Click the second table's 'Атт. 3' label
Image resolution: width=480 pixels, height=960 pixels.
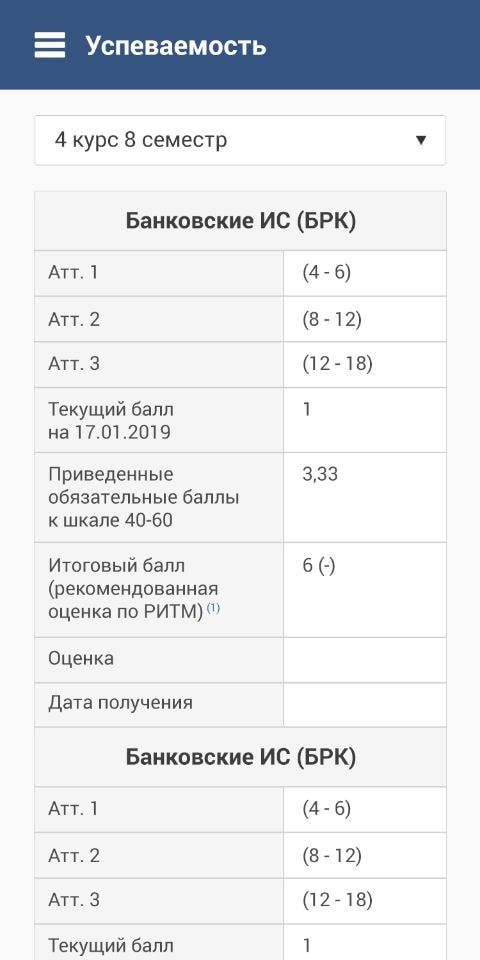[x=73, y=900]
